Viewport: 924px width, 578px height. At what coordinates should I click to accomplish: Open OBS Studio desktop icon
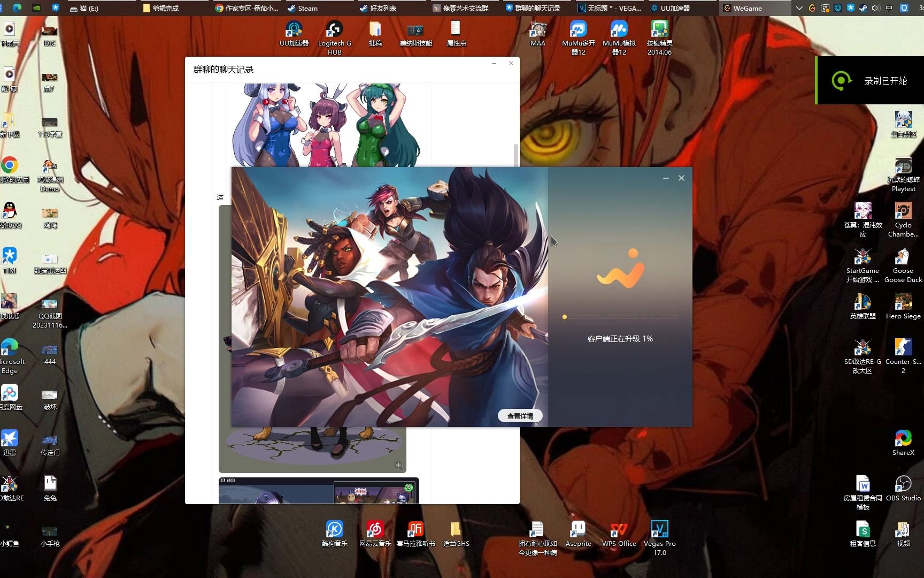[x=903, y=486]
